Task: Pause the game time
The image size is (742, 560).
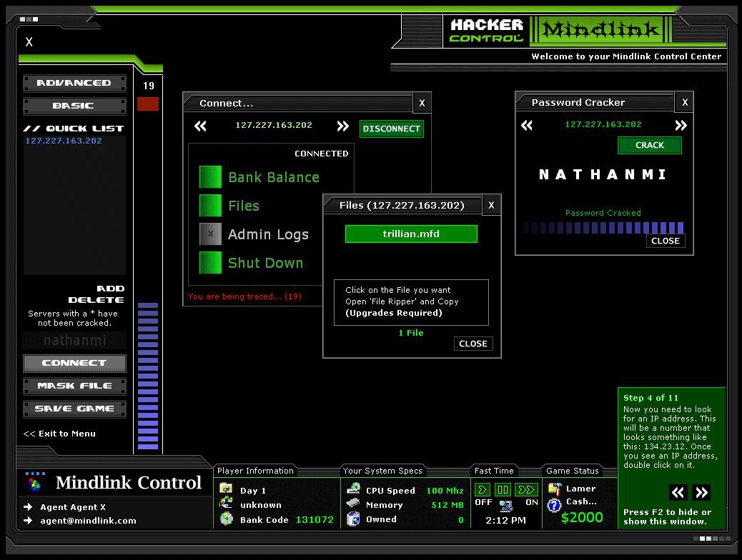Action: tap(503, 489)
